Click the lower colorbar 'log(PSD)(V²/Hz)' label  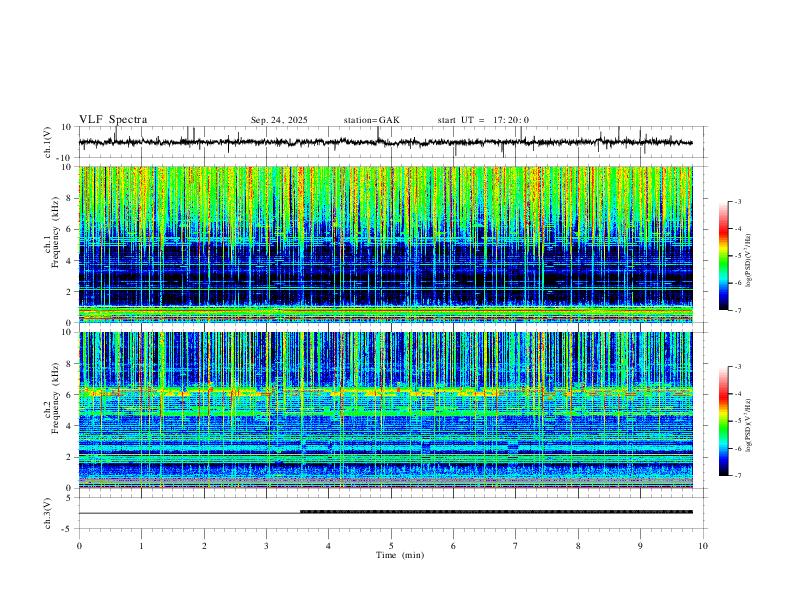pos(748,426)
